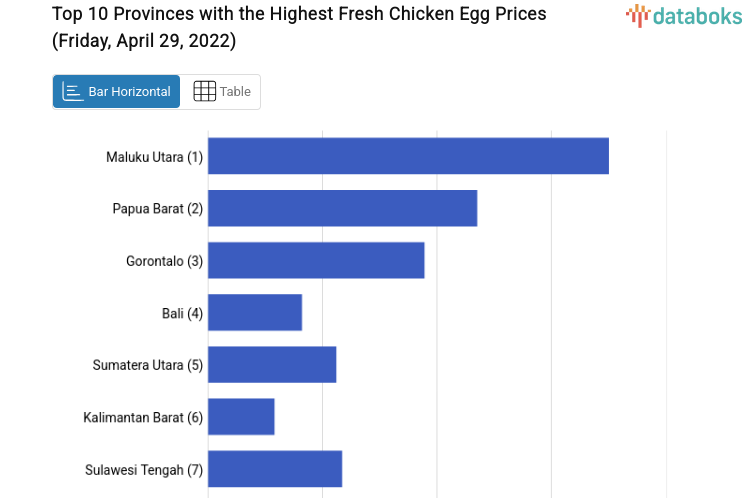Click the Maluku Utara (1) label
This screenshot has width=753, height=498.
(154, 157)
